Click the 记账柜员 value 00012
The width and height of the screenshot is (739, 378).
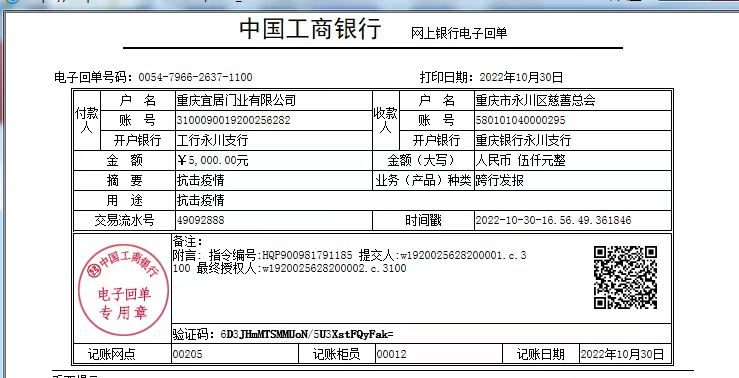[392, 354]
